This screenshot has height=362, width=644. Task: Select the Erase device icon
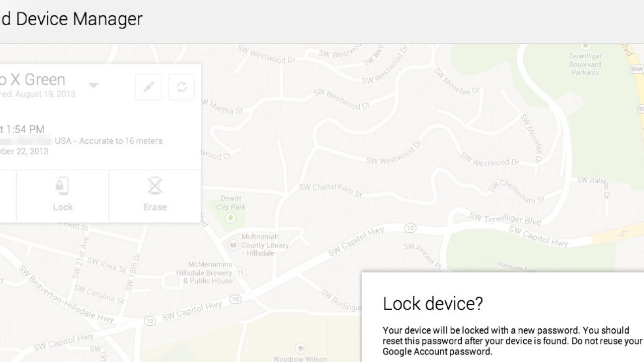click(155, 186)
